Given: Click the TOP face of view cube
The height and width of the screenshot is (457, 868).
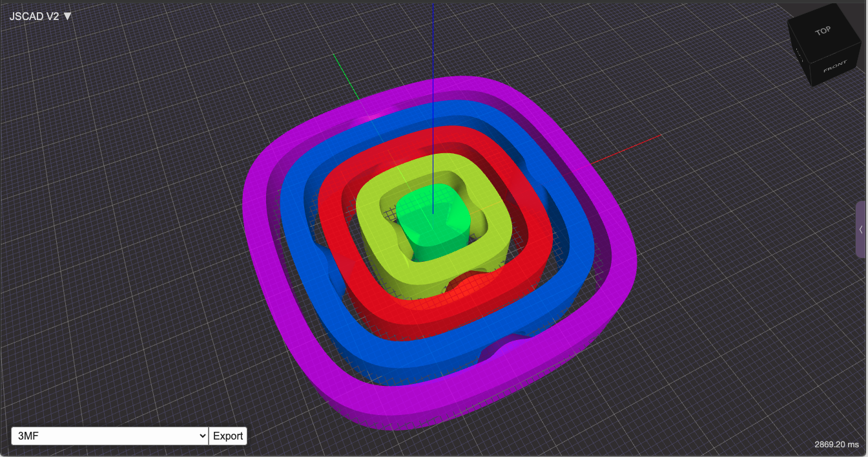Looking at the screenshot, I should (x=822, y=30).
